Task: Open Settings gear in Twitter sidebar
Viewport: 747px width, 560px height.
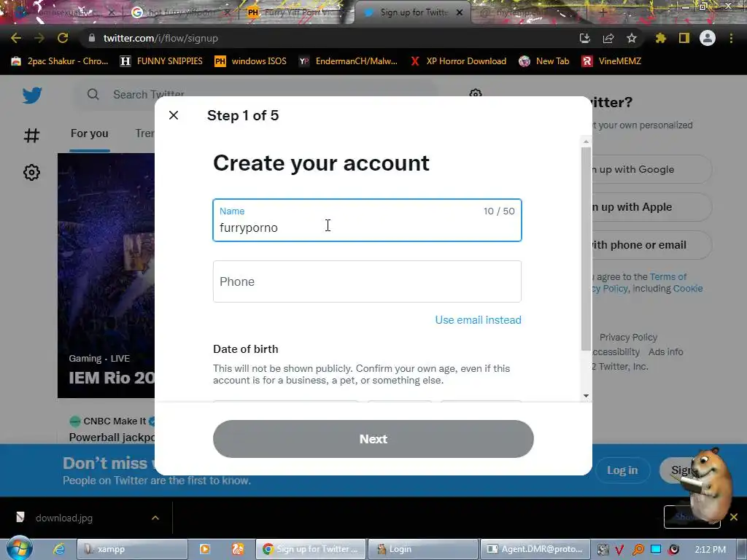Action: click(x=31, y=172)
